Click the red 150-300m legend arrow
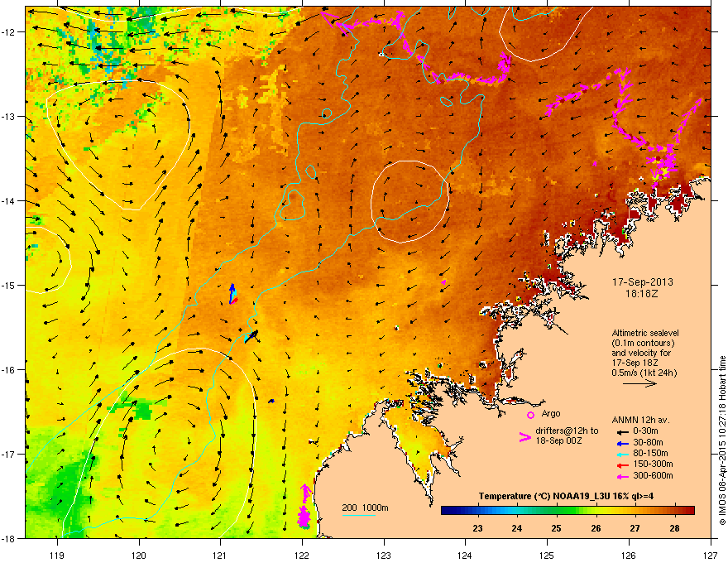 pos(623,464)
